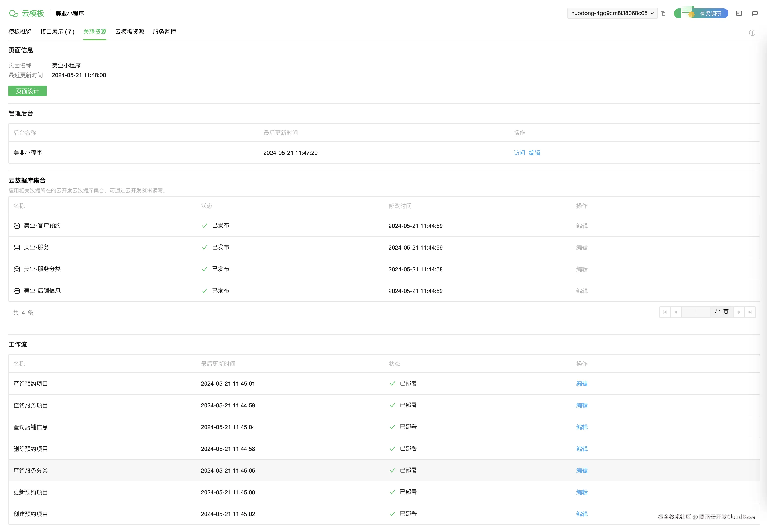This screenshot has width=767, height=532.
Task: Go to first page pagination arrow
Action: [x=665, y=312]
